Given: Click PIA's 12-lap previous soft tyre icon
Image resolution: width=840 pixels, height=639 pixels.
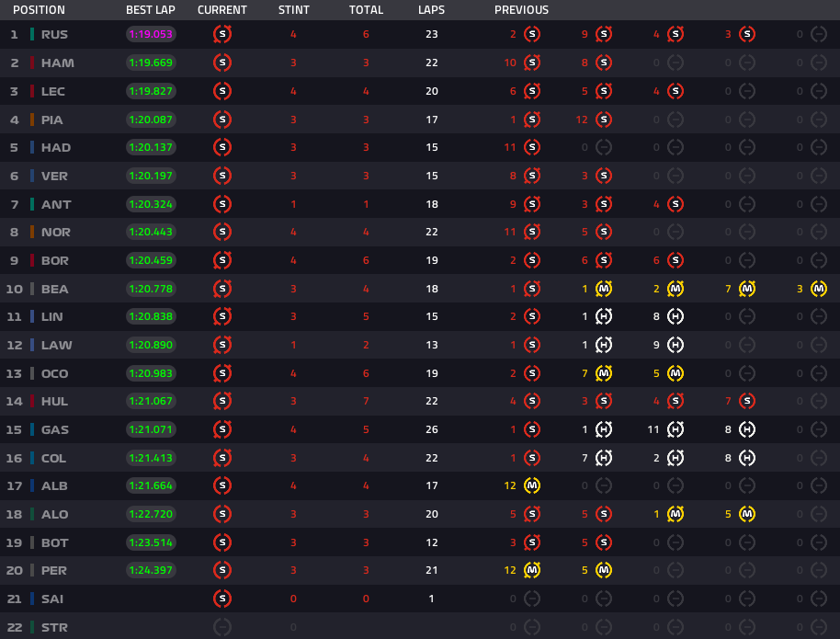Looking at the screenshot, I should click(603, 120).
